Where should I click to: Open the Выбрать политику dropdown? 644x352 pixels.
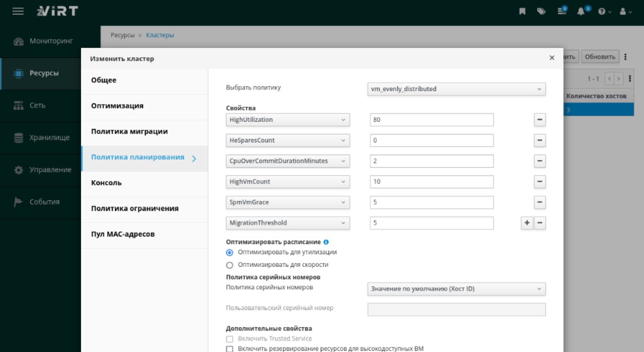tap(456, 89)
